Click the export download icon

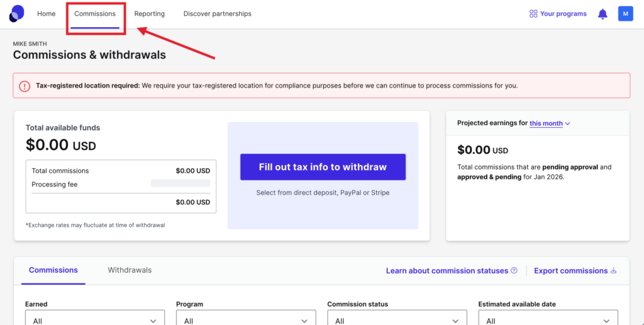[x=614, y=271]
